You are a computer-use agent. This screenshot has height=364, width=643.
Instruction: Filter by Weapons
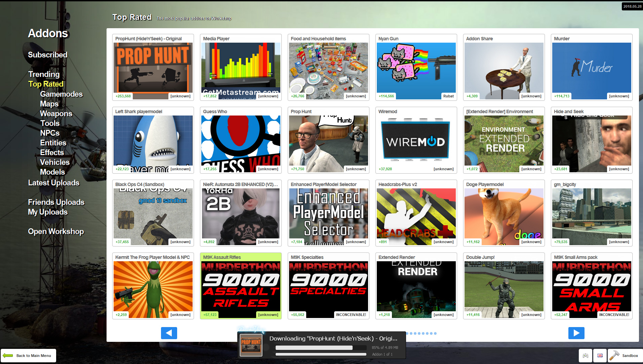[x=56, y=113]
